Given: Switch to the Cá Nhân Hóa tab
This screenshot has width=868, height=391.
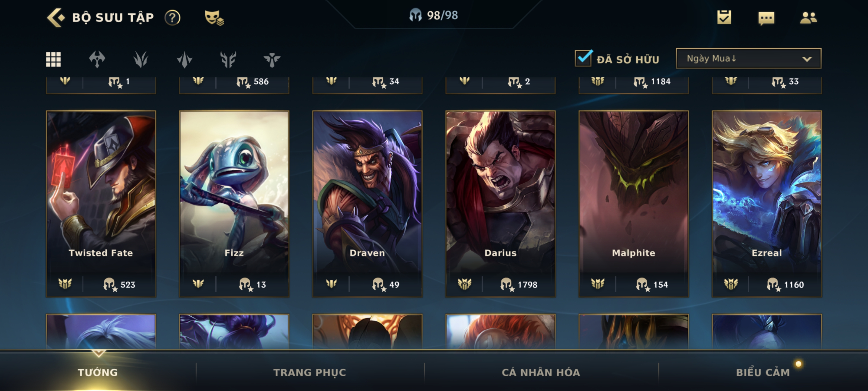Looking at the screenshot, I should pyautogui.click(x=541, y=372).
